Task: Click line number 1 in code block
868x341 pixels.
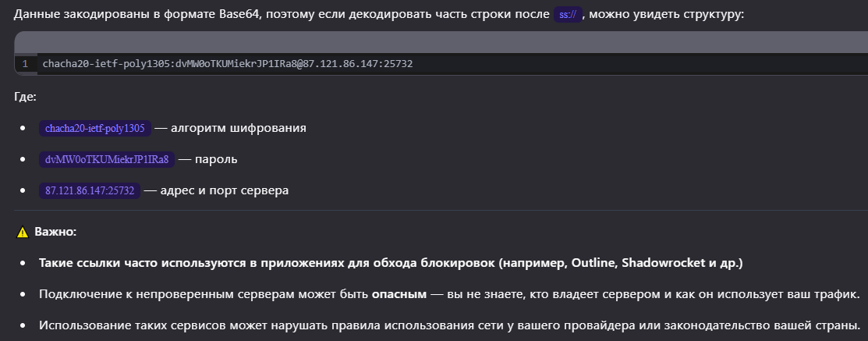Action: 25,63
